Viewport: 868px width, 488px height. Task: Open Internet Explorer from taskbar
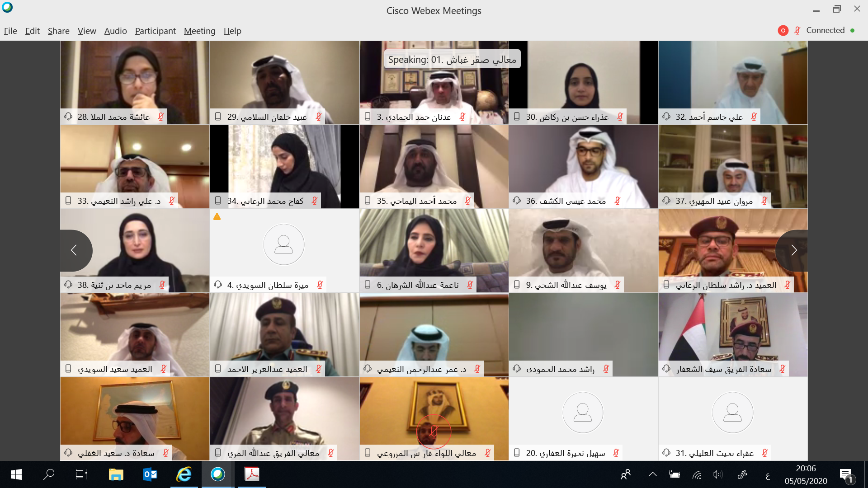(184, 474)
